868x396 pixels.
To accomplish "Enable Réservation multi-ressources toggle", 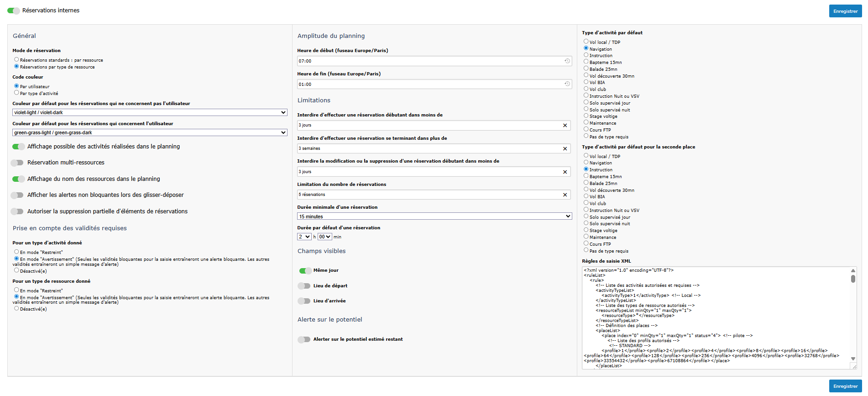I will click(x=17, y=163).
